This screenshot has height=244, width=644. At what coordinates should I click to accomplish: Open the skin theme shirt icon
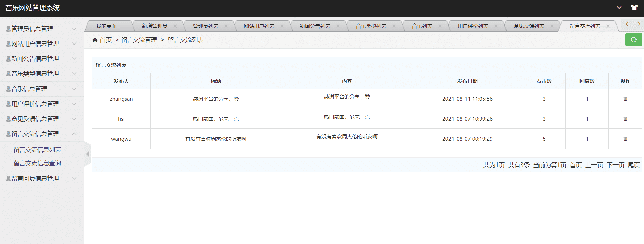[x=634, y=8]
